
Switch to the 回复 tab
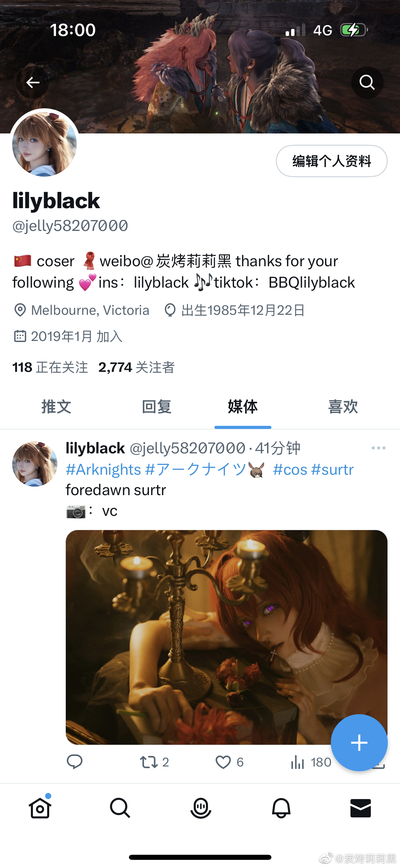pyautogui.click(x=156, y=406)
